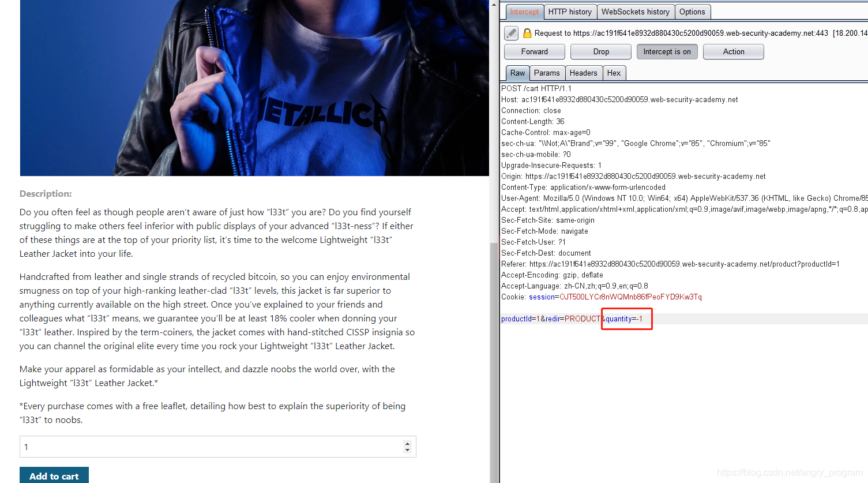Click the Content-Length: 36 header line
868x483 pixels.
pyautogui.click(x=533, y=121)
